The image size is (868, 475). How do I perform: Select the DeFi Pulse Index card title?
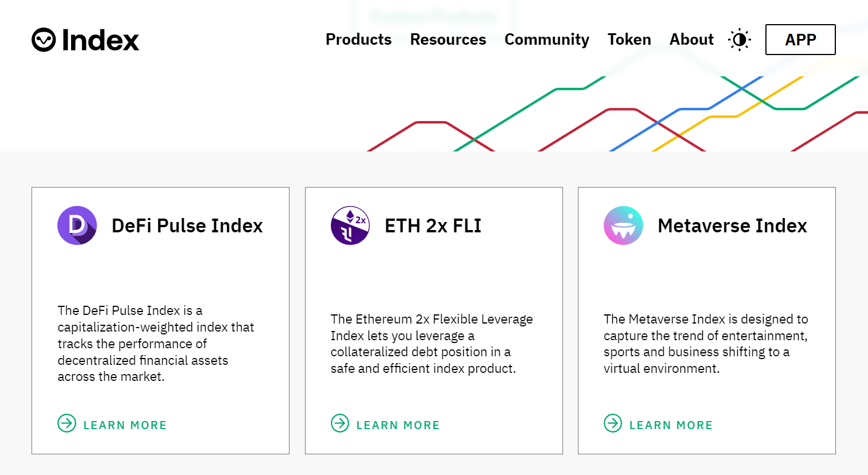pyautogui.click(x=187, y=225)
